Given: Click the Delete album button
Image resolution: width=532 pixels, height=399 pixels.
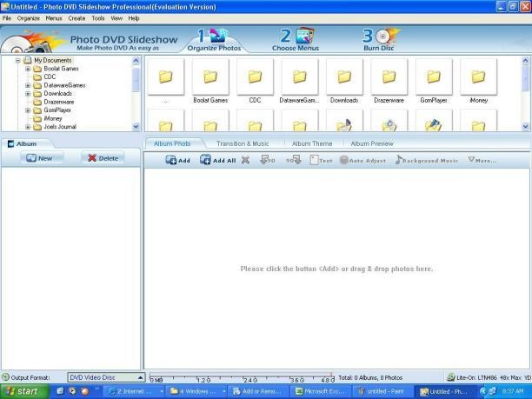Looking at the screenshot, I should click(103, 158).
